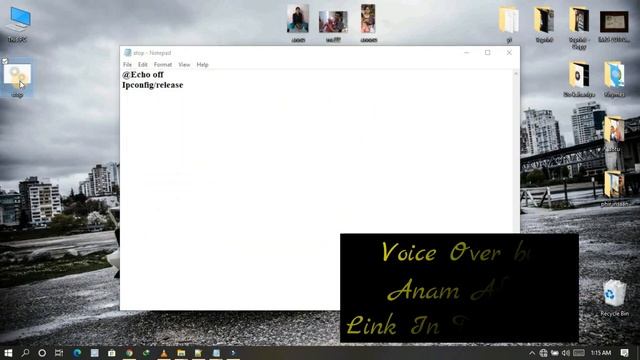The height and width of the screenshot is (360, 640).
Task: Open the network globe tray icon
Action: (x=543, y=353)
